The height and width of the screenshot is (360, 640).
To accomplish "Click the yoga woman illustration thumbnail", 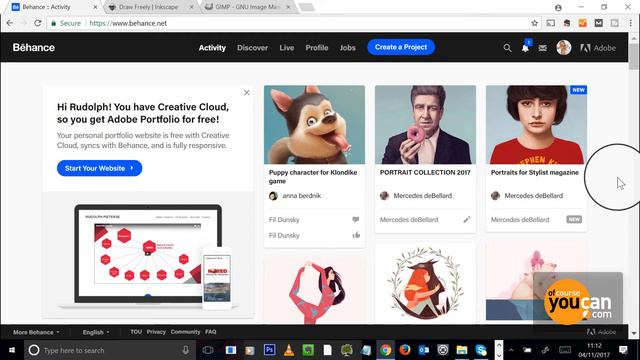I will (314, 291).
